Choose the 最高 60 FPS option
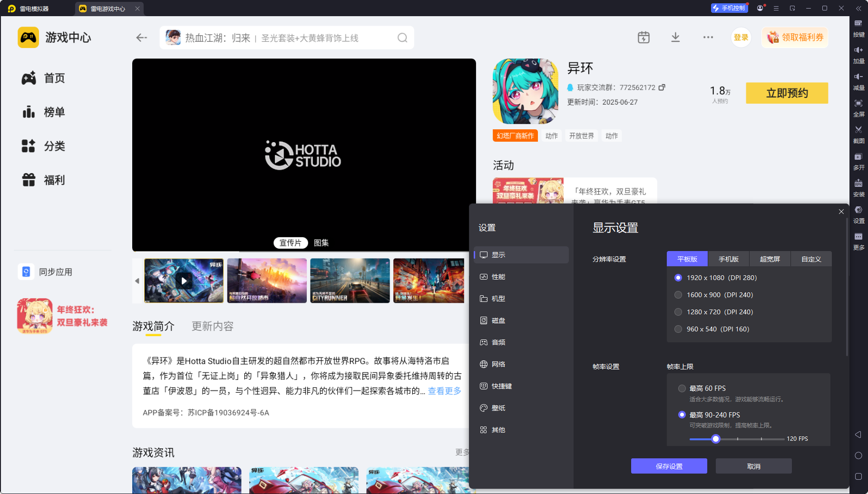Image resolution: width=868 pixels, height=494 pixels. click(x=682, y=388)
